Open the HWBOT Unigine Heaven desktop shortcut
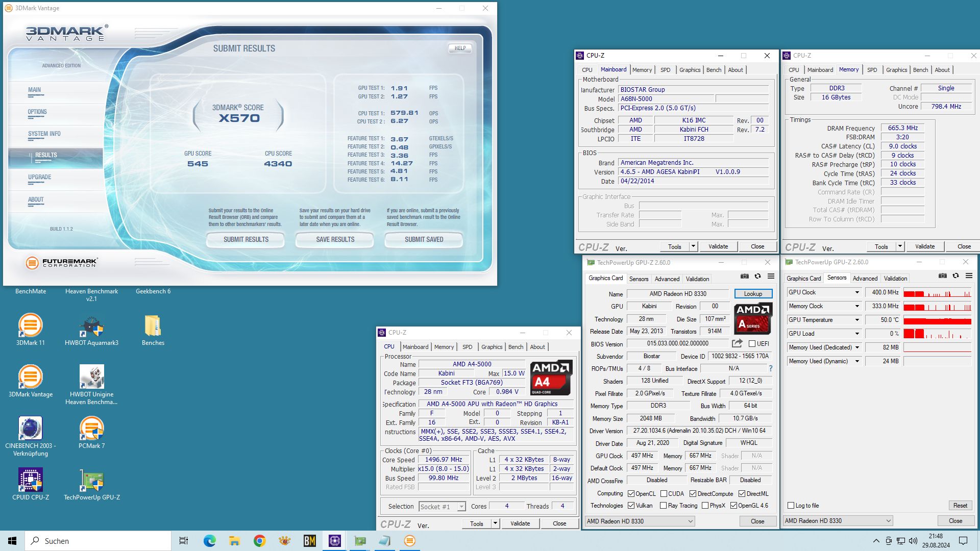Screen dimensions: 980x551 coord(91,385)
